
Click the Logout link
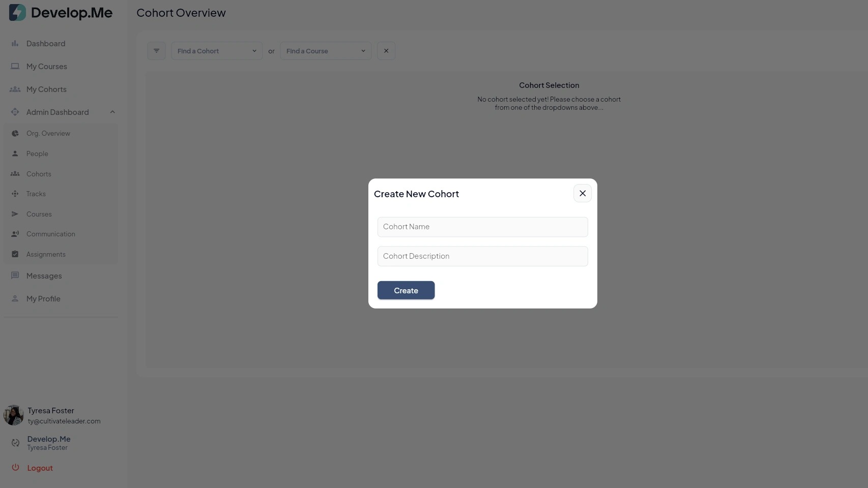coord(40,468)
